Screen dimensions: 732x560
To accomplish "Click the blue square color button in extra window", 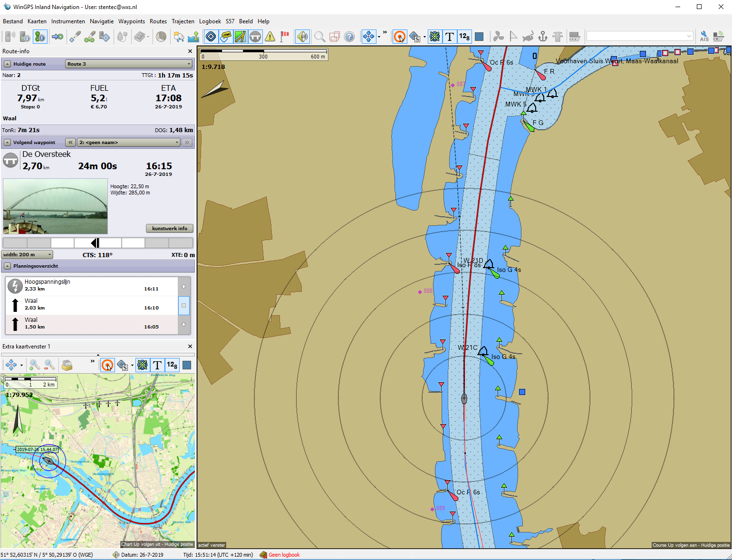I will pyautogui.click(x=187, y=365).
